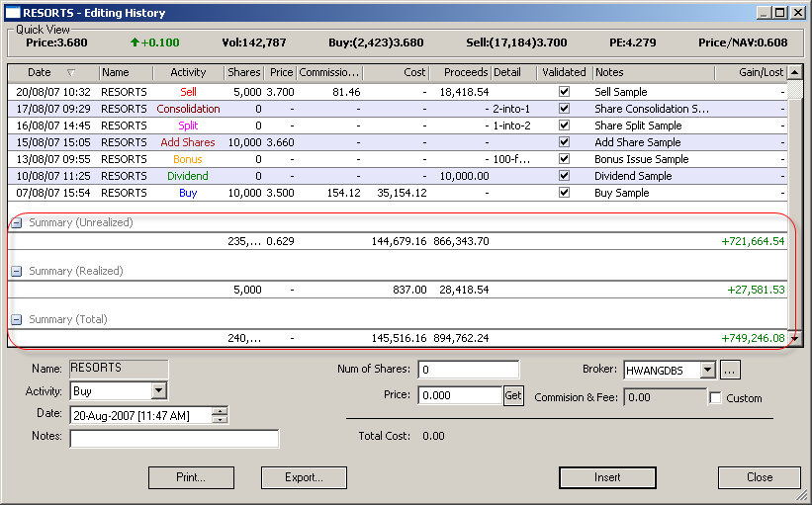Select the Sell activity row
This screenshot has width=812, height=505.
click(x=398, y=92)
